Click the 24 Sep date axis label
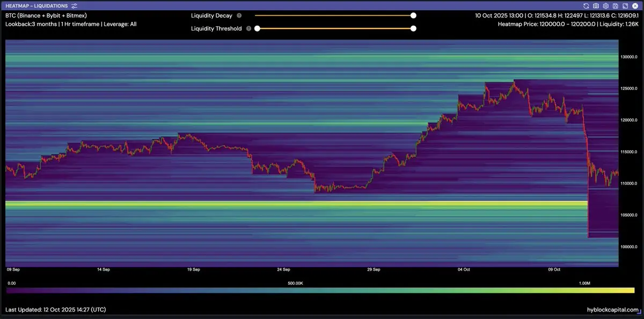The height and width of the screenshot is (319, 644). 283,270
